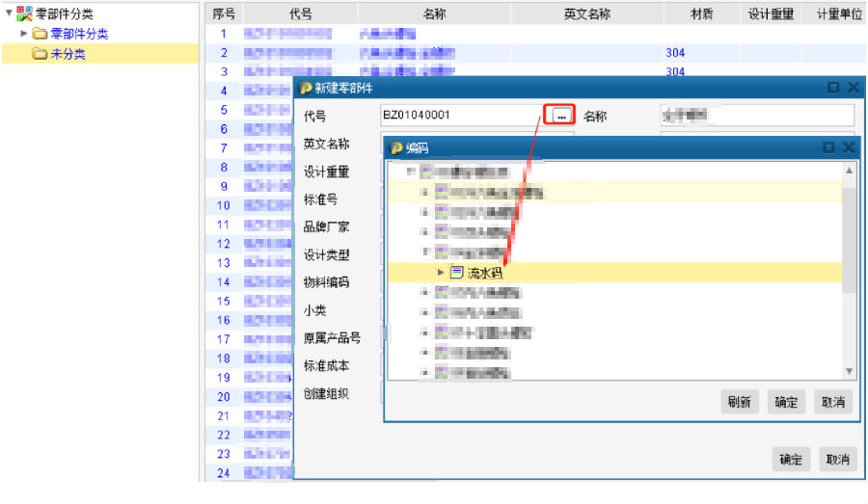Viewport: 868px width, 504px height.
Task: Click the 未分类 folder icon
Action: (40, 54)
